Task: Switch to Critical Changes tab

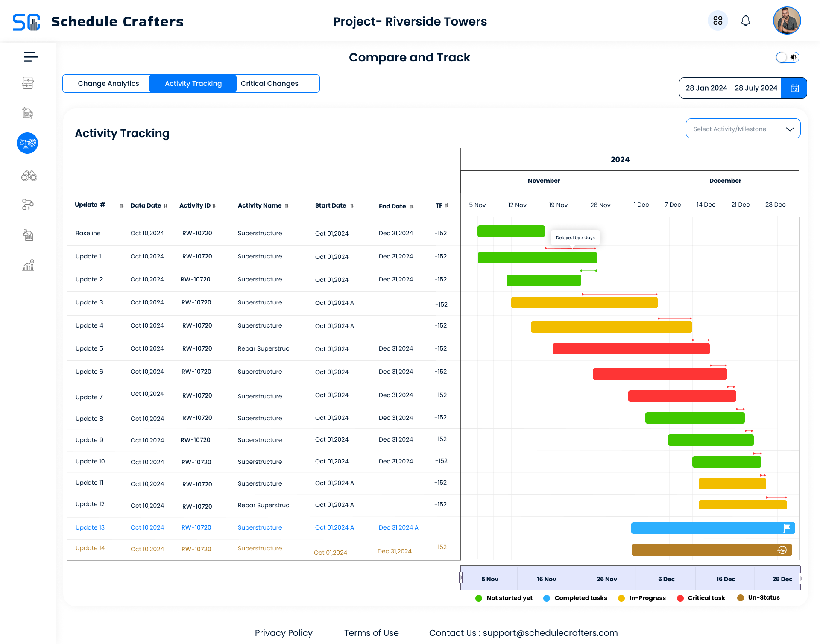Action: pyautogui.click(x=269, y=84)
